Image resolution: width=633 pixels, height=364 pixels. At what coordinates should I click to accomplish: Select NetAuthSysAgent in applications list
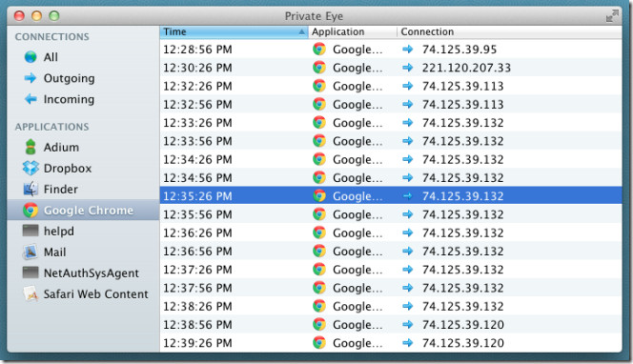click(x=91, y=273)
